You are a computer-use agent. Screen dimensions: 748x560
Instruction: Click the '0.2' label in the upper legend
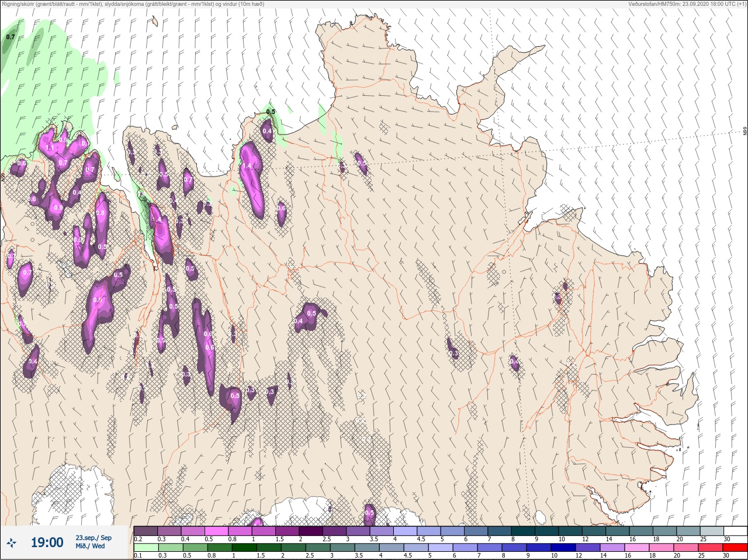coord(138,539)
